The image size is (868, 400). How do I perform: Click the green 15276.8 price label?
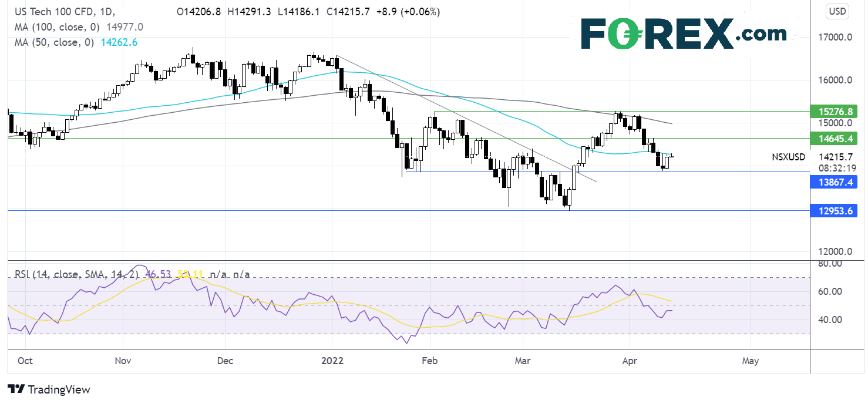[x=832, y=111]
